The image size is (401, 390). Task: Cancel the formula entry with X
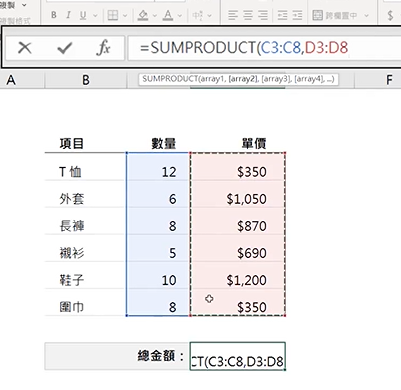[25, 48]
